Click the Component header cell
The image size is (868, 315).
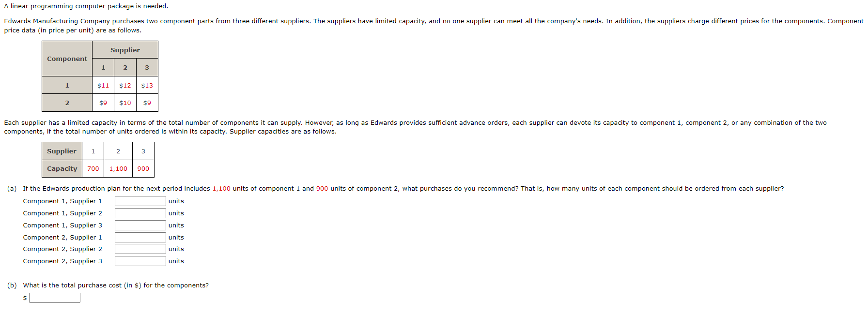coord(66,59)
